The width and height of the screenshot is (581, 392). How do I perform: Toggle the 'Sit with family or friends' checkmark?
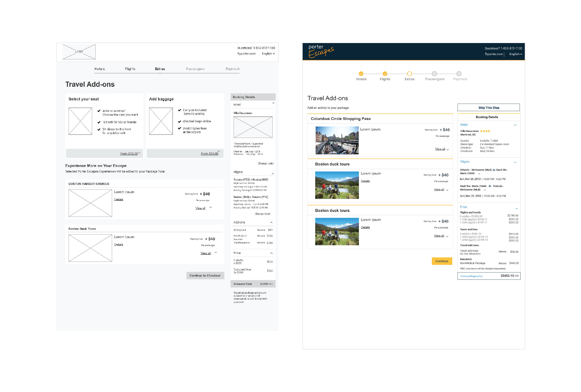click(99, 122)
